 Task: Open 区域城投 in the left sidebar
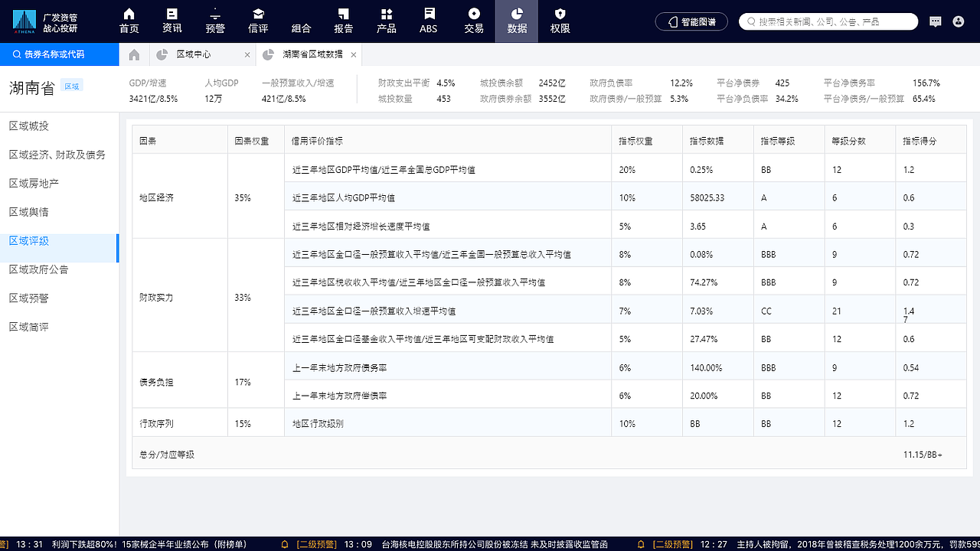pos(29,126)
